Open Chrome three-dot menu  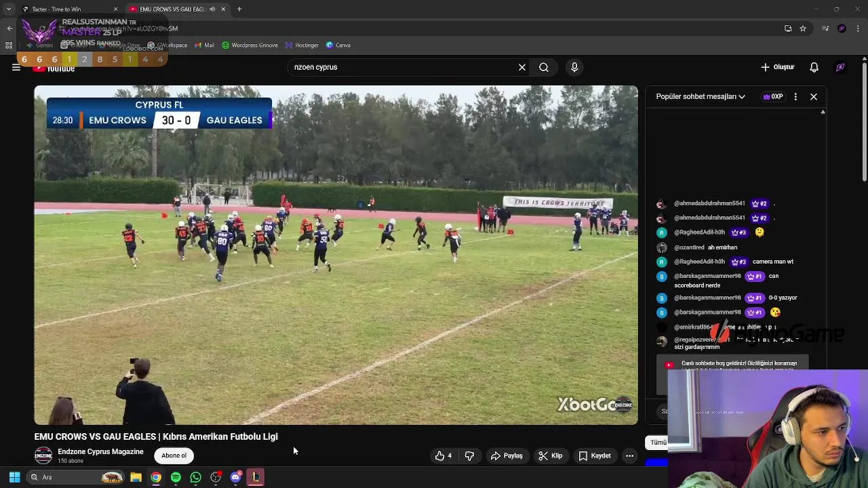pyautogui.click(x=858, y=28)
